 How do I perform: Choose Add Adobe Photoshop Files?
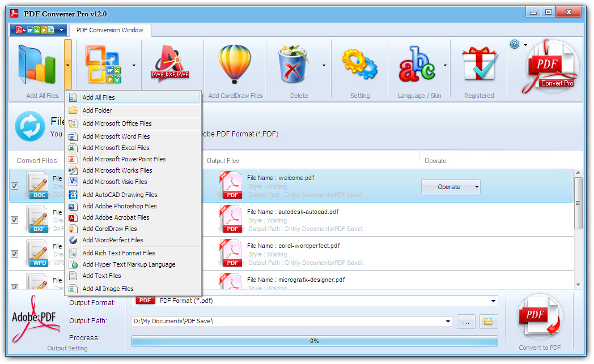133,206
